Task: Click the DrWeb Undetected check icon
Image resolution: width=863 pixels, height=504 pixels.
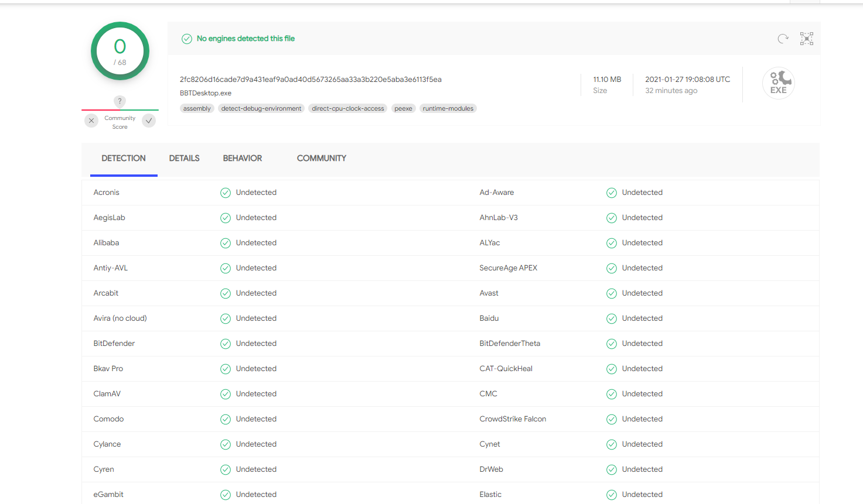Action: coord(612,469)
